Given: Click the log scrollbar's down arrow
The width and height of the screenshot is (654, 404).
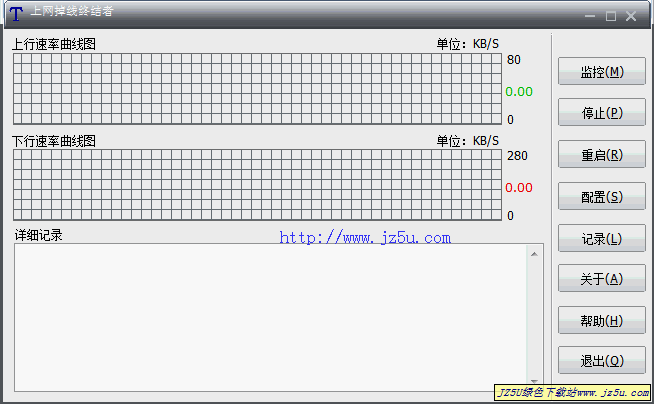Looking at the screenshot, I should click(x=534, y=381).
